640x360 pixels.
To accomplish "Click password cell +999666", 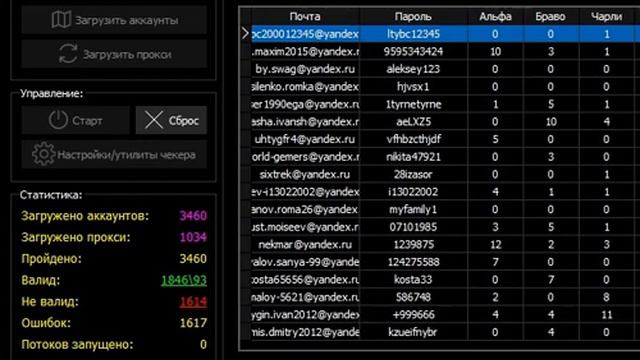I will [413, 315].
